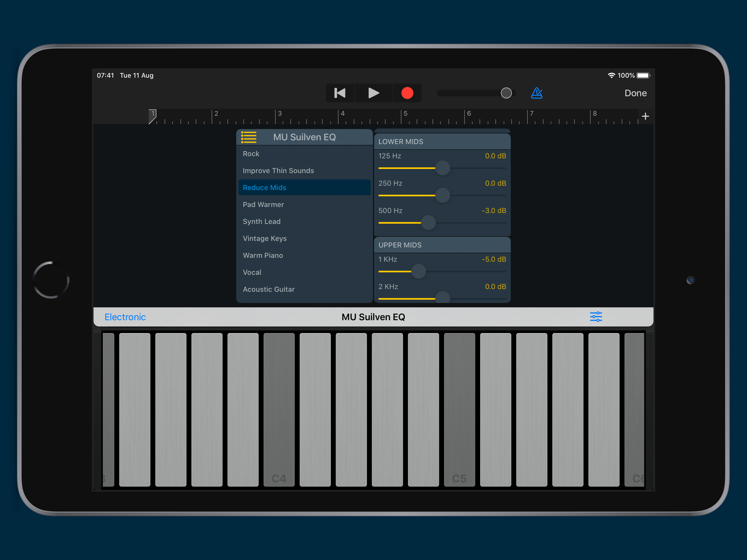
Task: Click the master volume slider knob
Action: point(506,93)
